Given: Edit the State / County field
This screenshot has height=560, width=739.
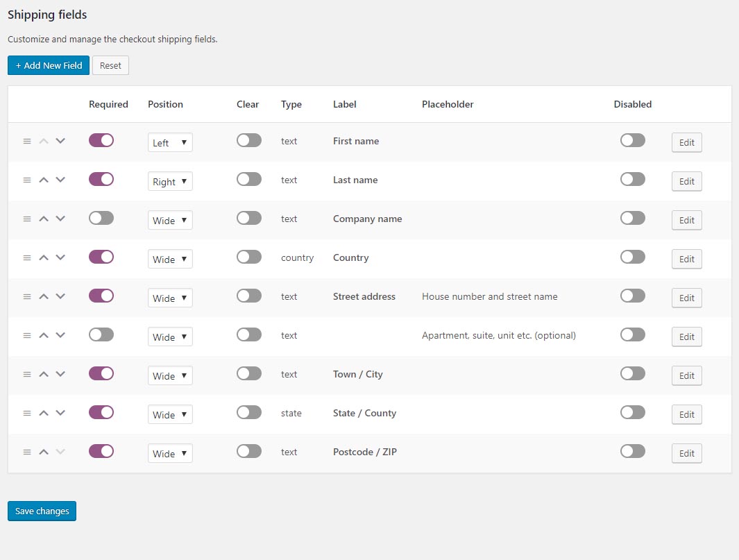Looking at the screenshot, I should click(686, 414).
